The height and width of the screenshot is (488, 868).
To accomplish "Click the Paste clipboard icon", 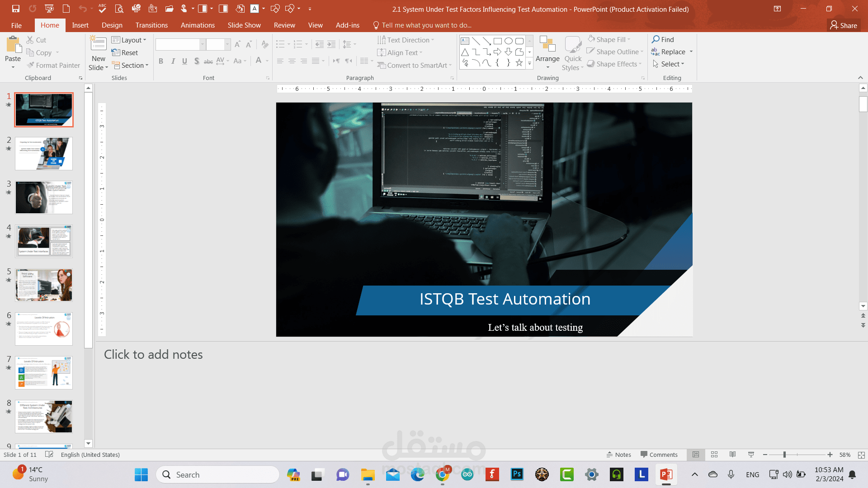I will 13,45.
